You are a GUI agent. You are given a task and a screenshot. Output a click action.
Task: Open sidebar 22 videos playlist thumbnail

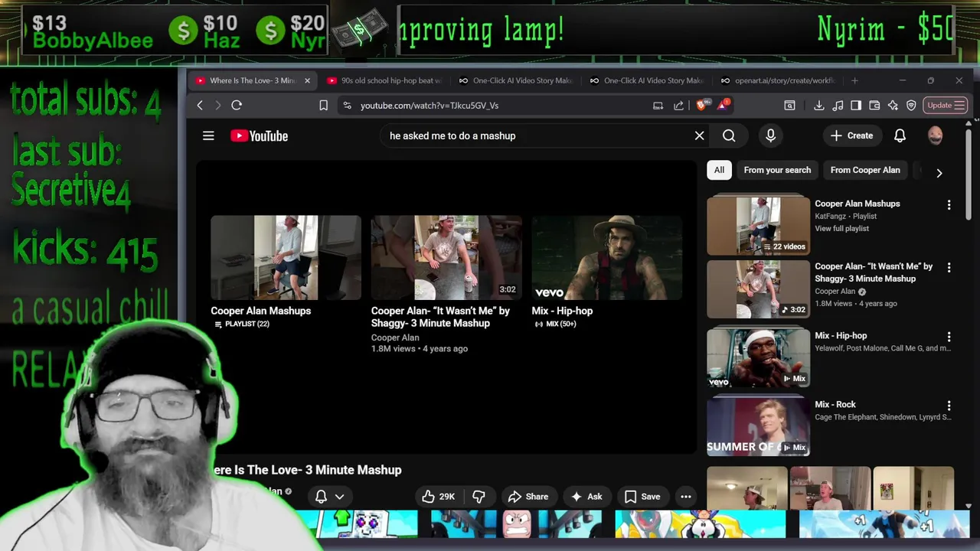coord(758,226)
